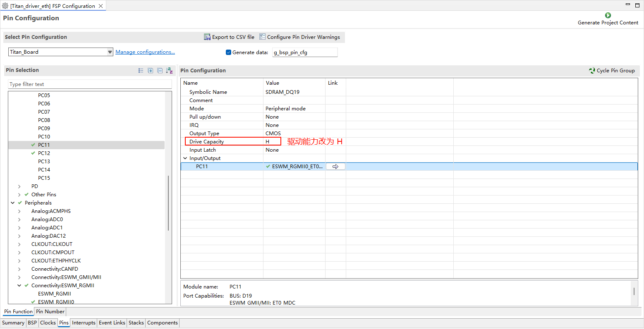Expand the PD port group
Image resolution: width=644 pixels, height=329 pixels.
click(19, 186)
